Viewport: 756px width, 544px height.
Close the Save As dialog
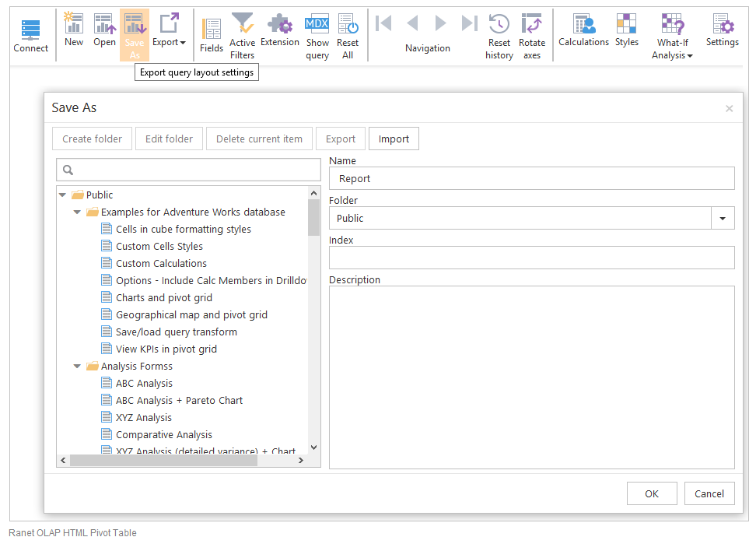coord(729,108)
